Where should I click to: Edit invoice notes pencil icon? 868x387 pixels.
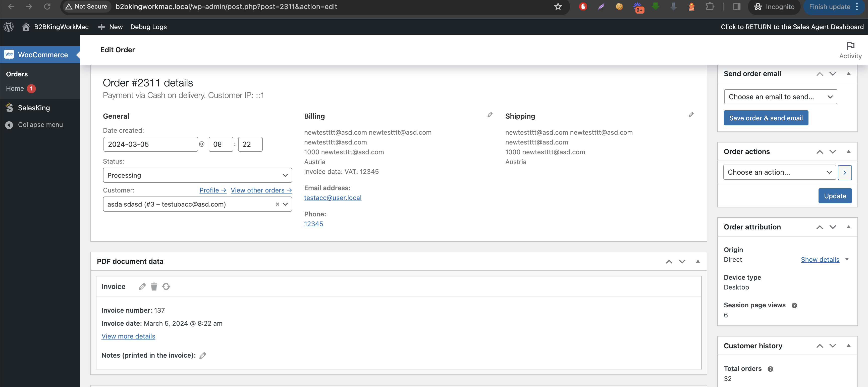click(203, 355)
